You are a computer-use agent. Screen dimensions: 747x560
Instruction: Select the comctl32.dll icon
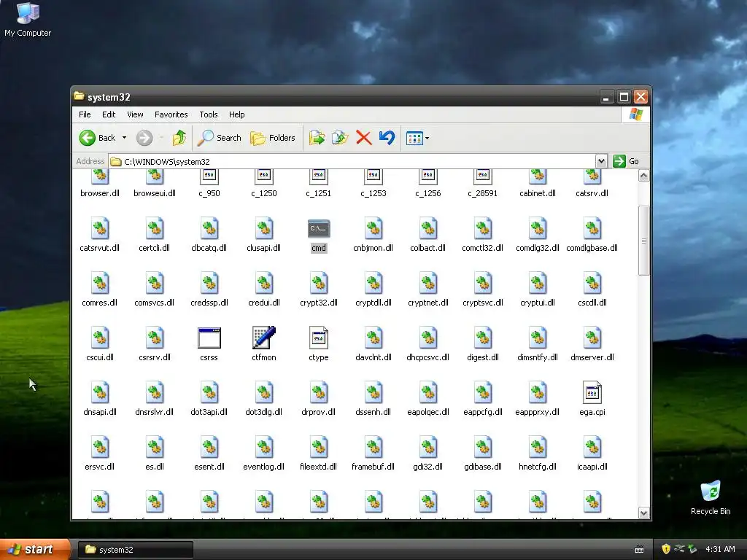tap(483, 228)
